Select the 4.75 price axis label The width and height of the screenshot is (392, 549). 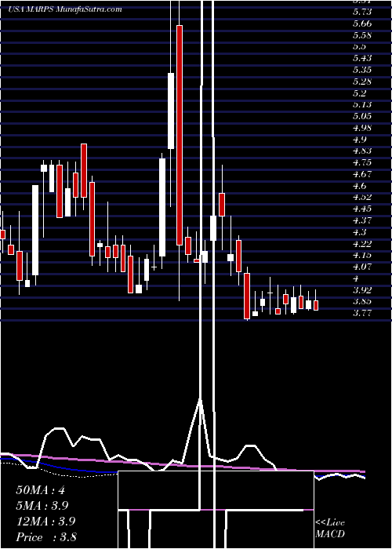362,162
